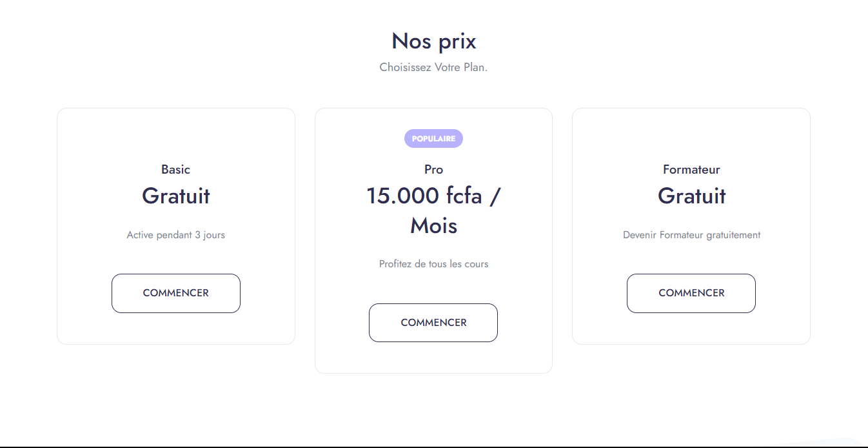This screenshot has height=448, width=868.
Task: Click the dark horizontal divider at page bottom
Action: pyautogui.click(x=434, y=447)
